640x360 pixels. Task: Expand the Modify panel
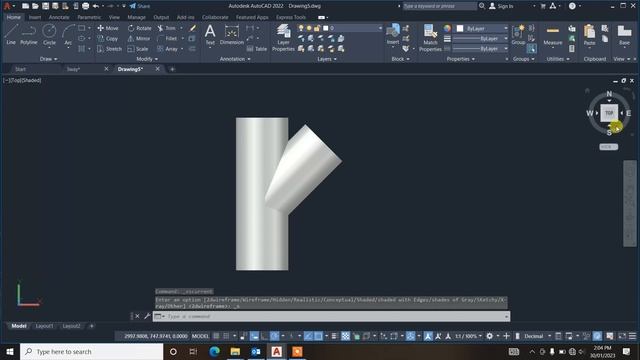tap(147, 59)
